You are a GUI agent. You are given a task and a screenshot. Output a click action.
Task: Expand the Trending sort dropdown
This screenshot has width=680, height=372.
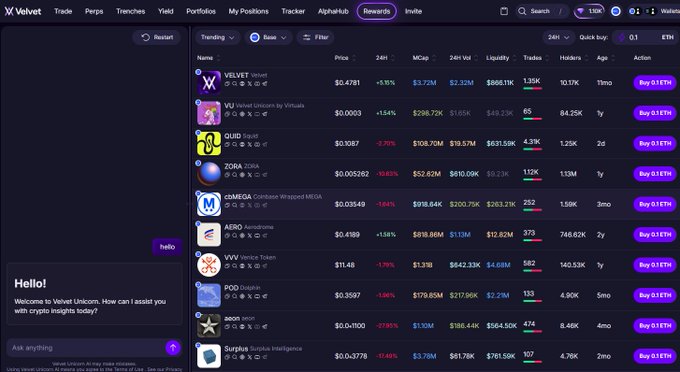pyautogui.click(x=217, y=37)
